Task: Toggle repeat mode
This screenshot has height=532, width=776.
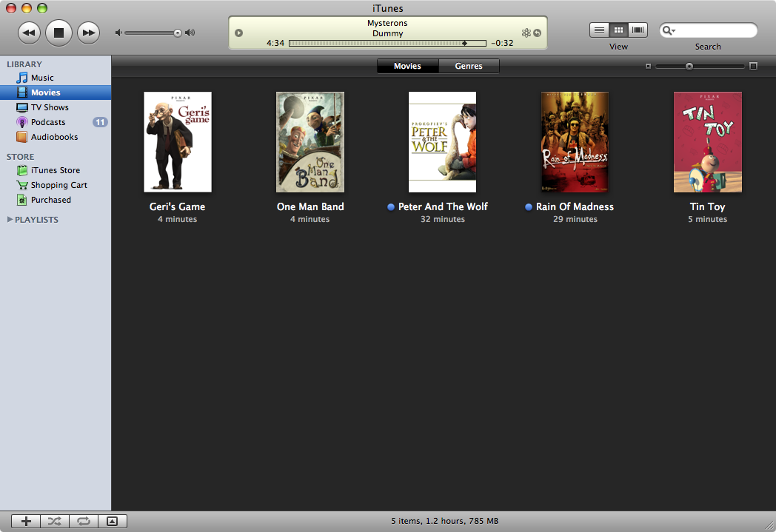Action: 84,521
